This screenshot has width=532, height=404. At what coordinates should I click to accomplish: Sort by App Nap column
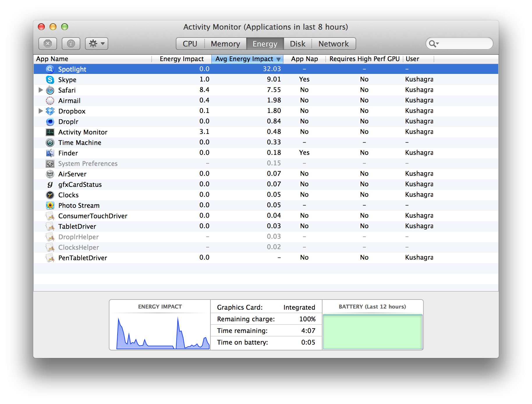304,59
